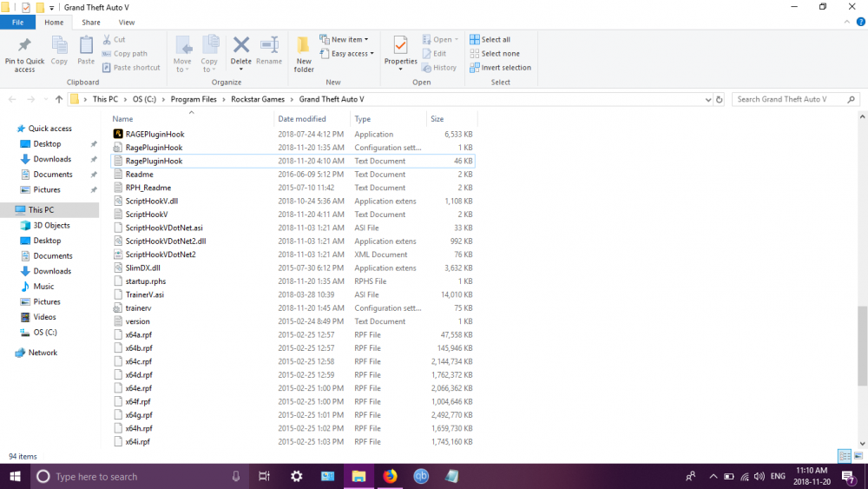Click Copy path in Clipboard group

pos(124,54)
